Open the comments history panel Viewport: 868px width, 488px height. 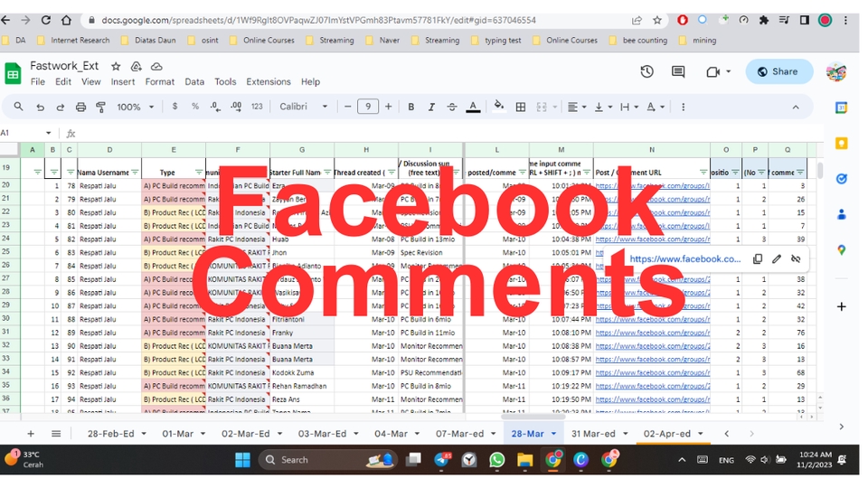click(677, 71)
